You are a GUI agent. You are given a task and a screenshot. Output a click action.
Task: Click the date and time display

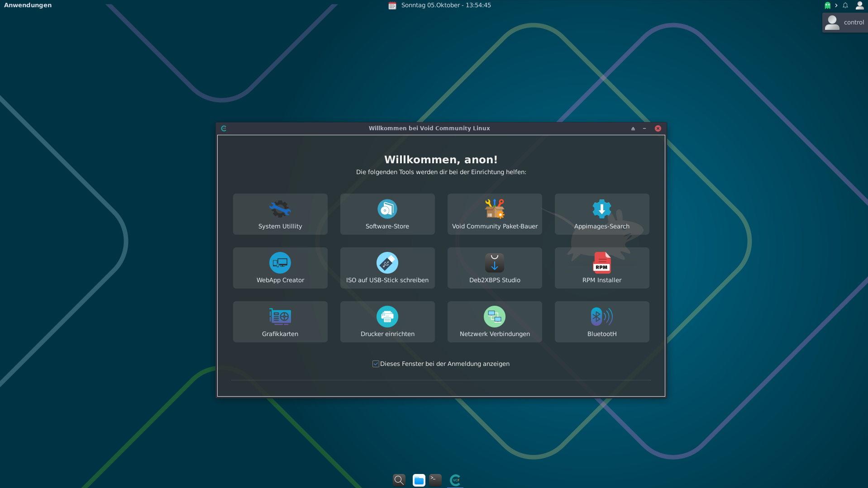point(445,5)
